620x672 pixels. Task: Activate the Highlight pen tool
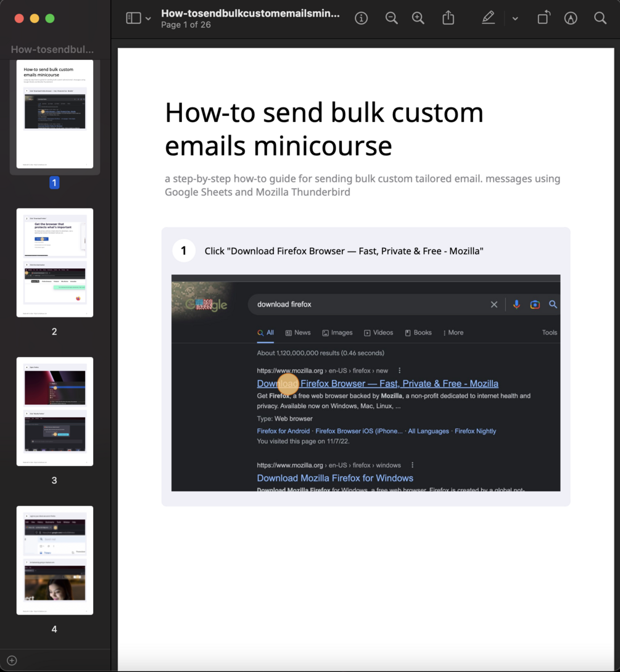(x=488, y=18)
